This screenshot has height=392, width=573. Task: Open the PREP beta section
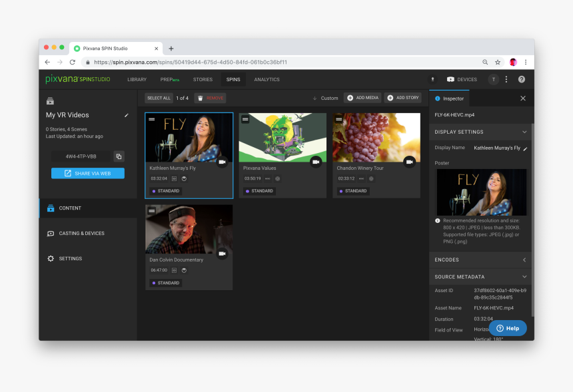tap(169, 80)
